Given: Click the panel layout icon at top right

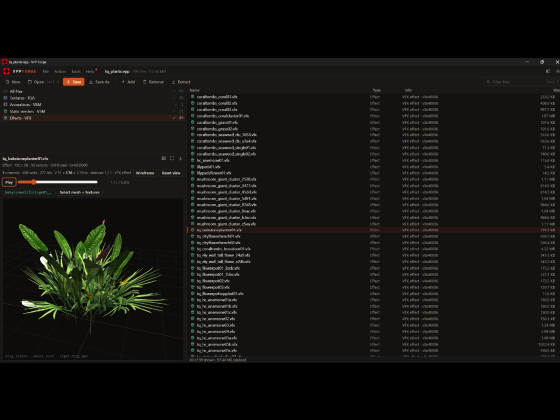Looking at the screenshot, I should tap(548, 71).
